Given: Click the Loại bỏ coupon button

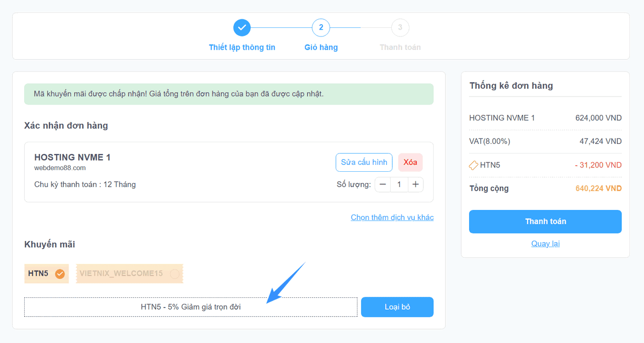Looking at the screenshot, I should 397,307.
